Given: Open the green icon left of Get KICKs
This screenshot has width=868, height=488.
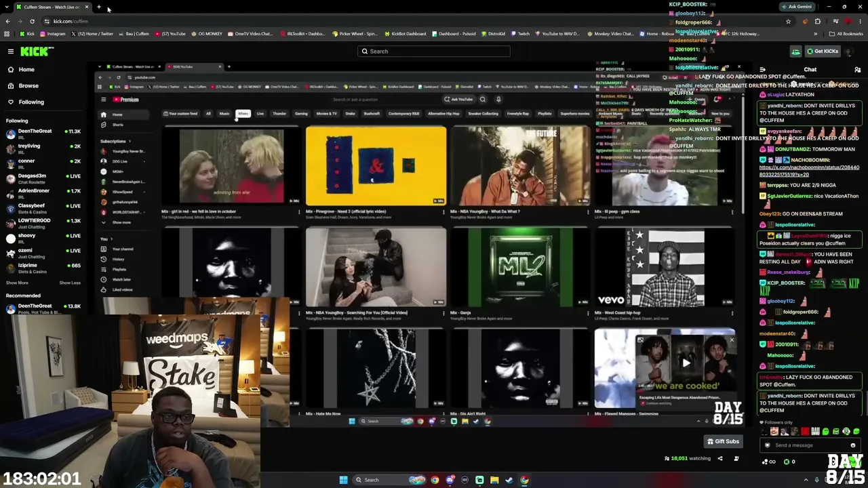Looking at the screenshot, I should coord(795,52).
